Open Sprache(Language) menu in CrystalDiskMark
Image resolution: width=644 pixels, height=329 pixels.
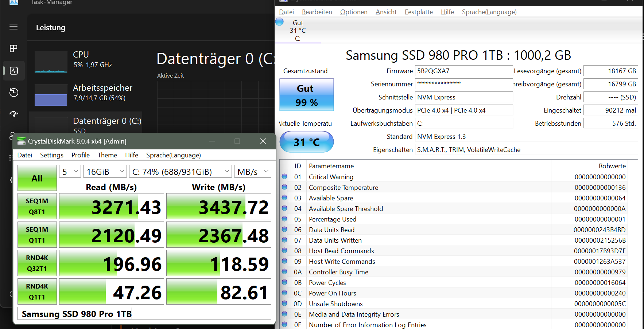coord(174,155)
